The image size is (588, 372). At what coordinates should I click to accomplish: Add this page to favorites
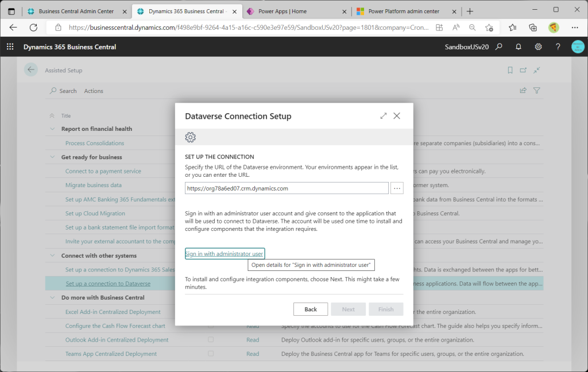[x=489, y=28]
